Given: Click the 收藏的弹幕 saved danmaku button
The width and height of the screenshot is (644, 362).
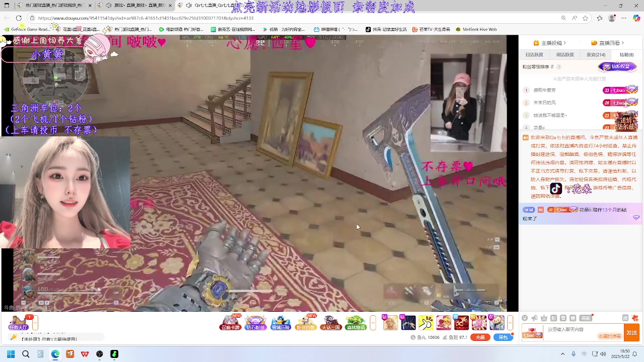Looking at the screenshot, I should click(609, 336).
